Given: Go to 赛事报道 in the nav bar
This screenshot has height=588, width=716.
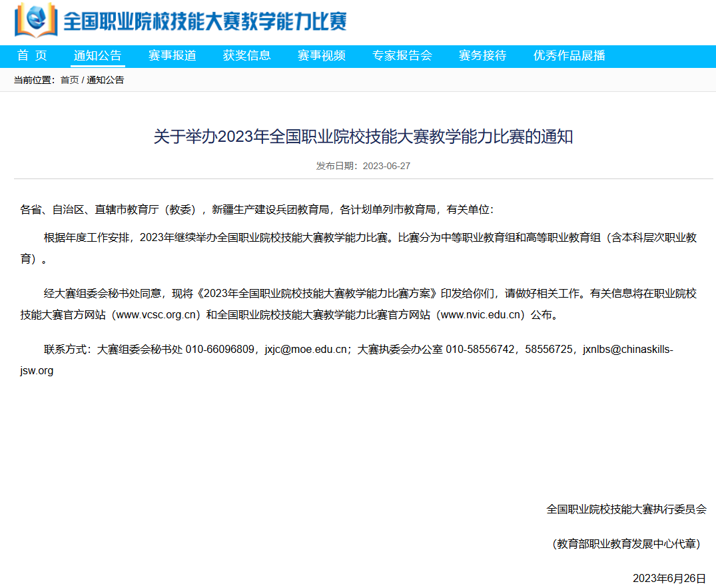Looking at the screenshot, I should pos(172,56).
